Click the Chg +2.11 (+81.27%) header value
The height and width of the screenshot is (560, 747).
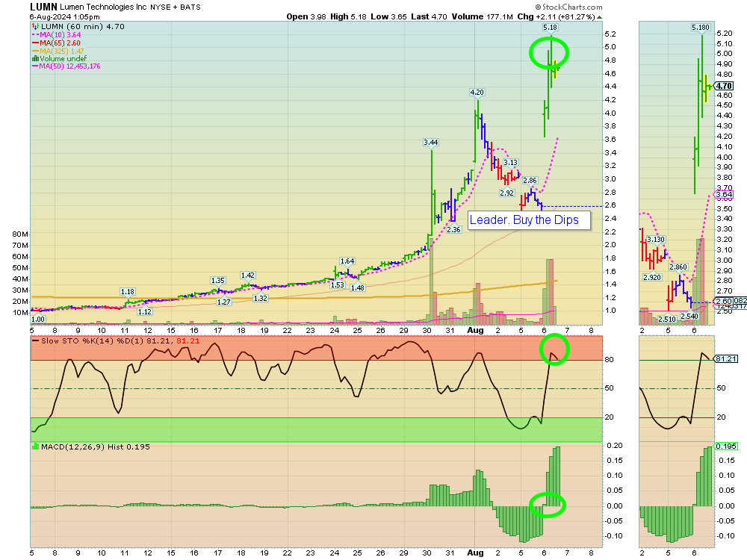pyautogui.click(x=556, y=16)
